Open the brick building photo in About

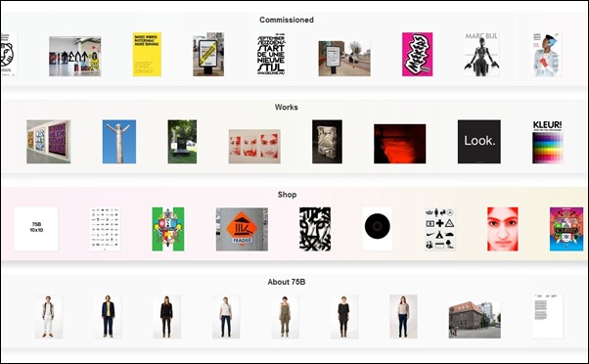(475, 319)
